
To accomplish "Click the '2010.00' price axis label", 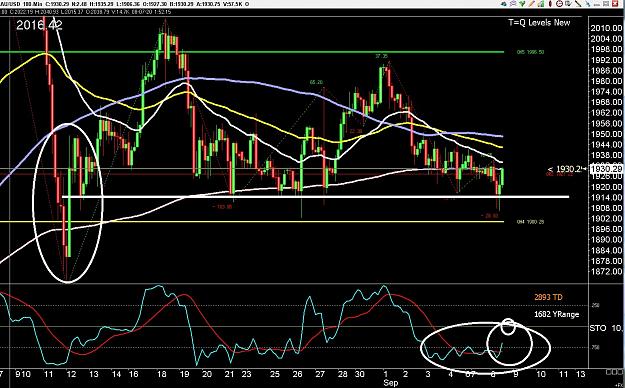I will point(606,28).
